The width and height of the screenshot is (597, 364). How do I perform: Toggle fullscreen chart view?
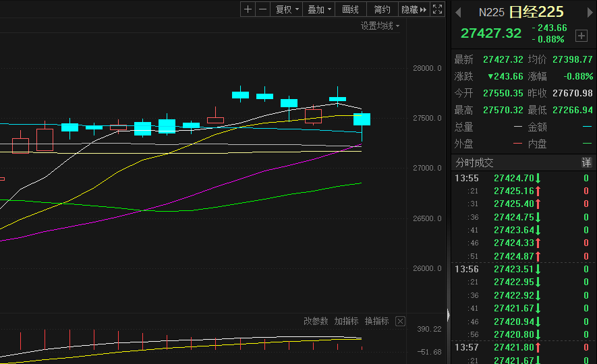pyautogui.click(x=438, y=9)
